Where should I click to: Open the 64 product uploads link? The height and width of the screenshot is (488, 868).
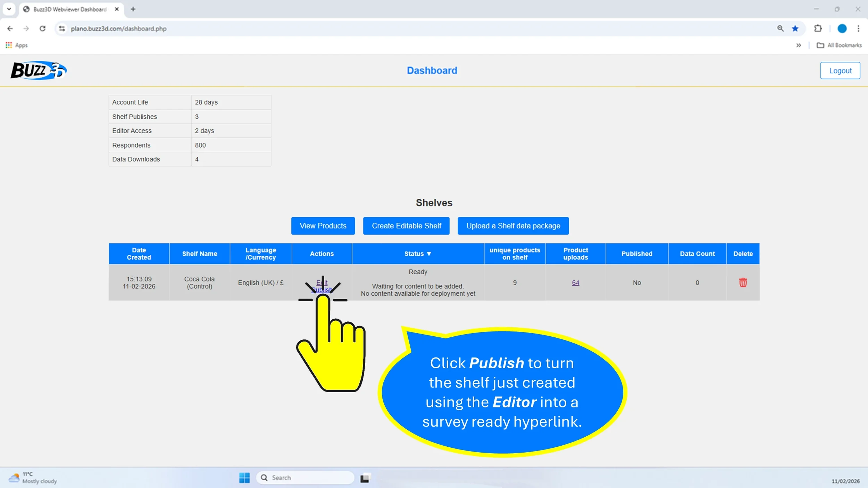pos(575,283)
